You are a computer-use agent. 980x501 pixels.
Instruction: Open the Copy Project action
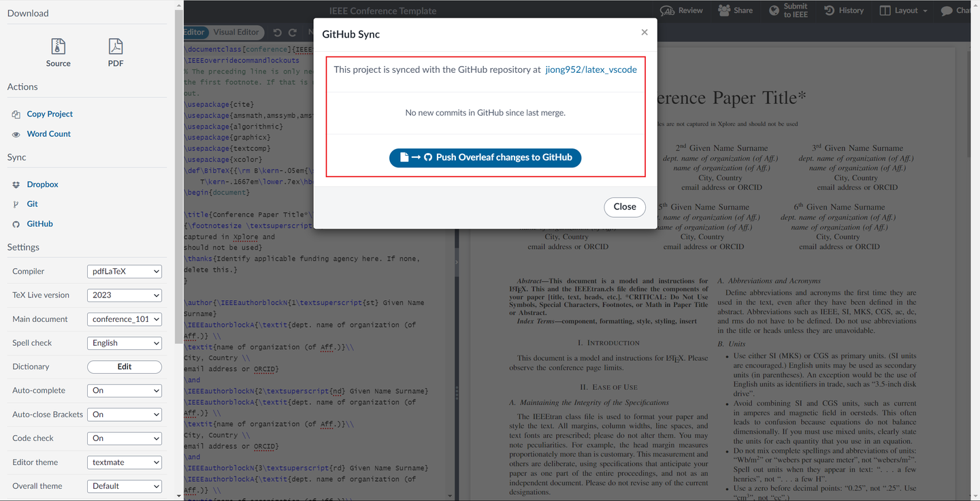click(x=49, y=114)
